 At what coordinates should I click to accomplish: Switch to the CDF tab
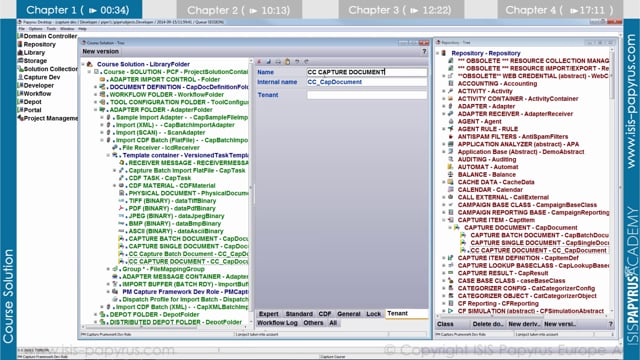324,313
